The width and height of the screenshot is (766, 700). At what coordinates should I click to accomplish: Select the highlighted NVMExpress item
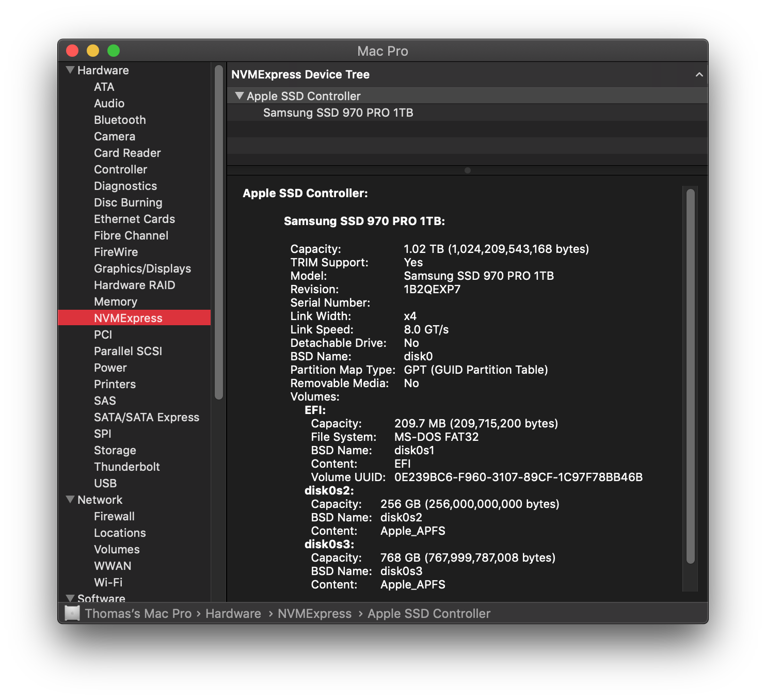[x=134, y=318]
